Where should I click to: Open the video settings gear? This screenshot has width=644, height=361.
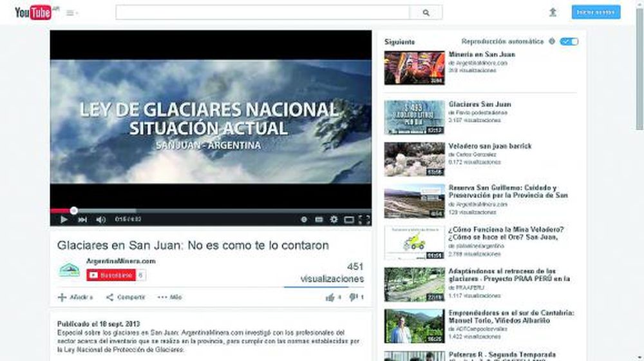(x=334, y=220)
